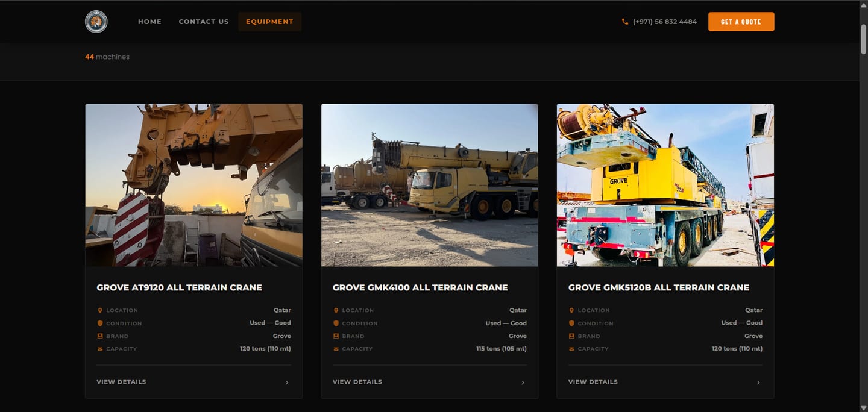
Task: Click 'Grove' brand value on GMK5120B card
Action: 753,336
